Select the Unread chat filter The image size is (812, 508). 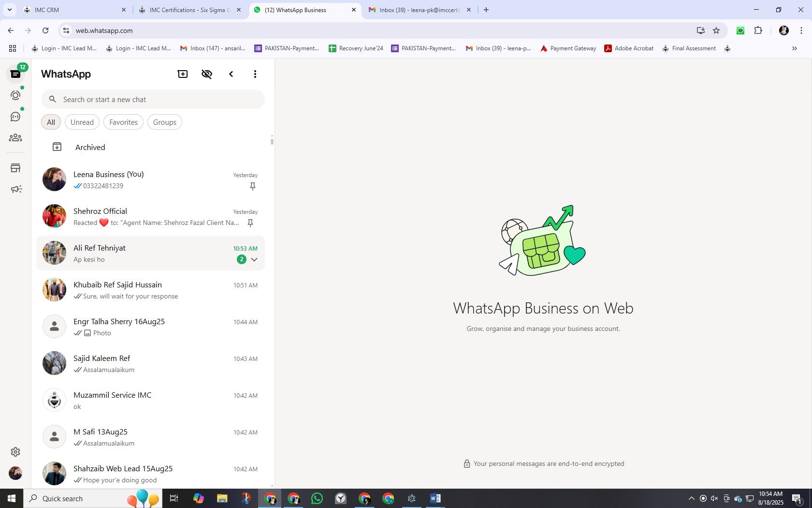pyautogui.click(x=82, y=122)
